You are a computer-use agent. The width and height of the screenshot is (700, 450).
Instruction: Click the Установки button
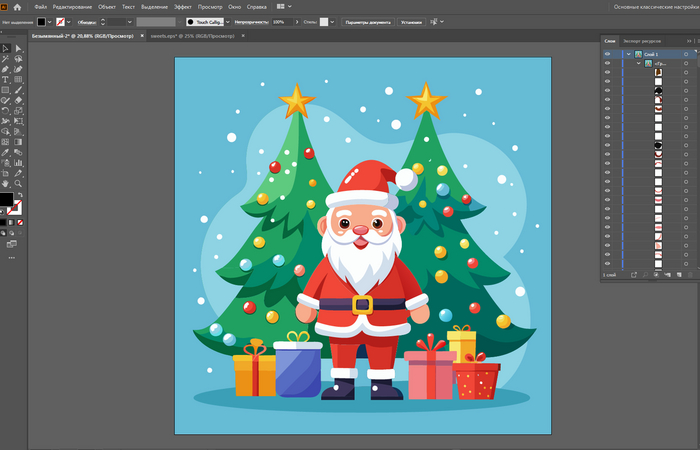pyautogui.click(x=411, y=22)
